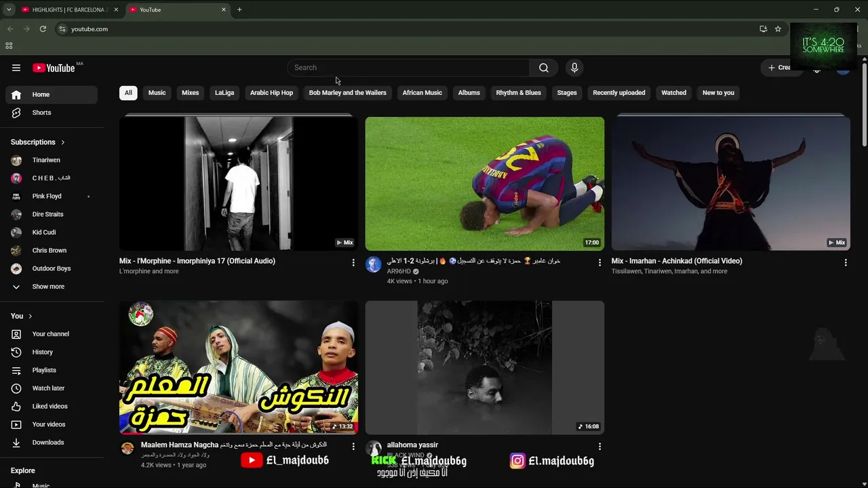
Task: Bookmark this tab with the star icon
Action: [x=778, y=29]
